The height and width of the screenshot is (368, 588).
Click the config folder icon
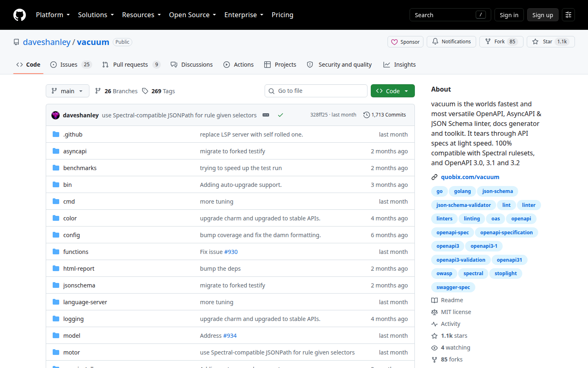tap(56, 235)
